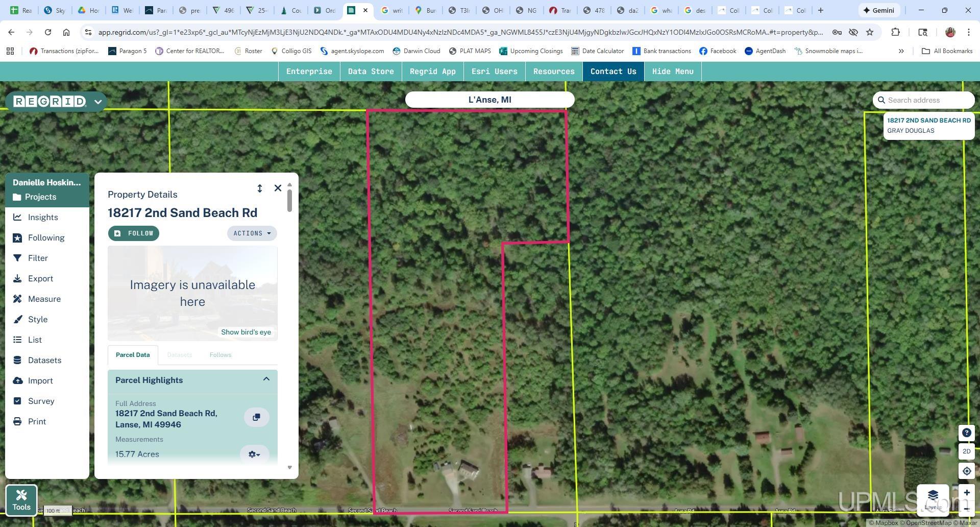Open measurement units gear dropdown
Viewport: 980px width, 527px height.
pos(254,454)
